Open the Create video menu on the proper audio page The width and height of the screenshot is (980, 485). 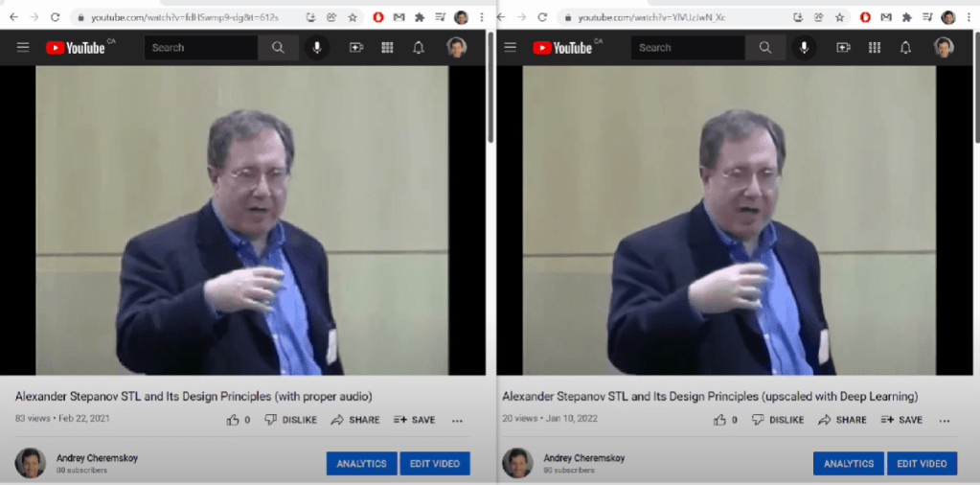tap(356, 48)
